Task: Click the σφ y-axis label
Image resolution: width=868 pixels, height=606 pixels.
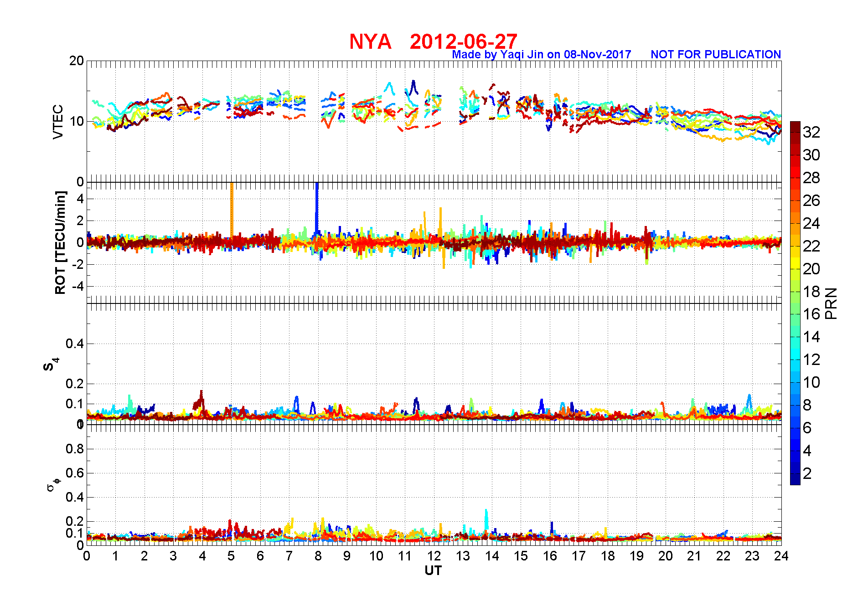Action: pyautogui.click(x=53, y=485)
